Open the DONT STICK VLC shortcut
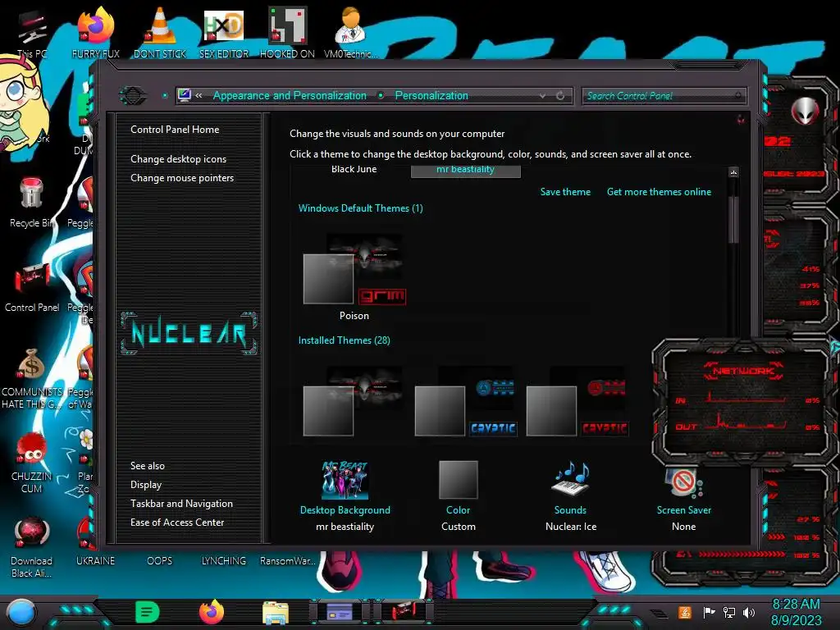 coord(160,33)
